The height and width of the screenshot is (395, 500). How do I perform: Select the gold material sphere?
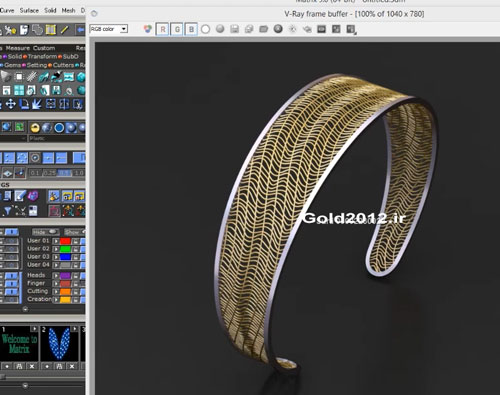(x=35, y=128)
